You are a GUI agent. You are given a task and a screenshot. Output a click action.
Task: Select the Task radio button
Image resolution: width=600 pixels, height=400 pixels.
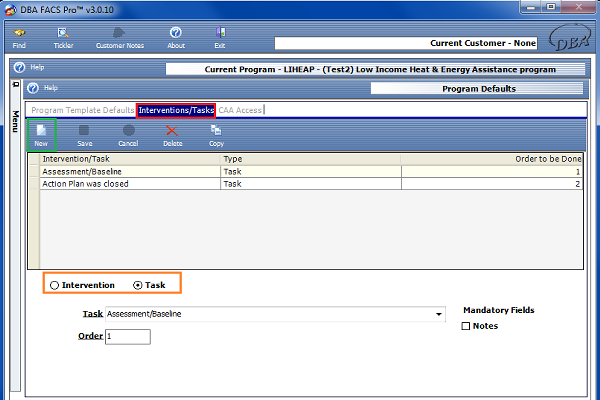(137, 286)
